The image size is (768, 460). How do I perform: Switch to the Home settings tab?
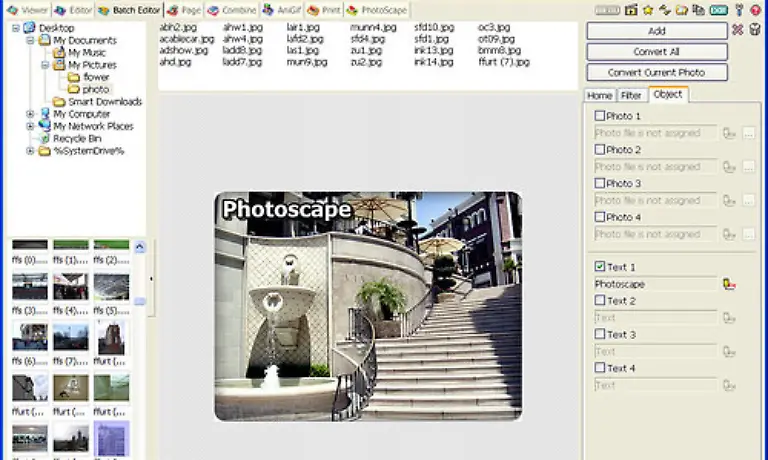[x=600, y=96]
